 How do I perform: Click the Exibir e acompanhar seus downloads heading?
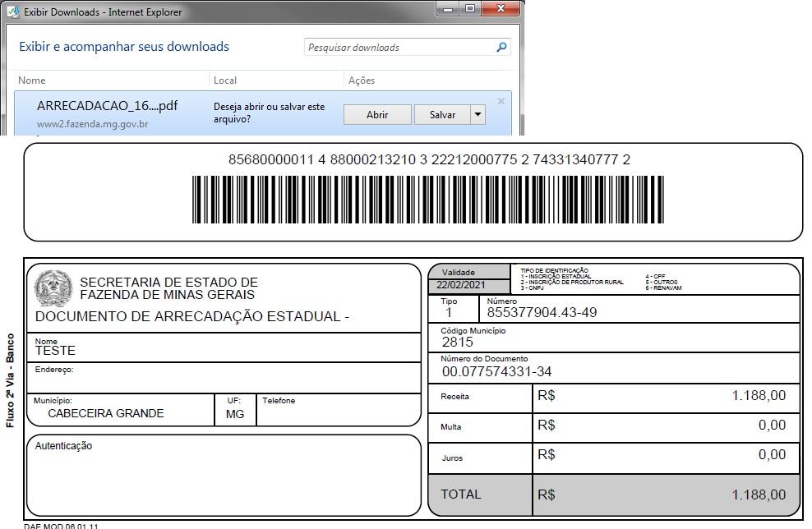tap(124, 47)
